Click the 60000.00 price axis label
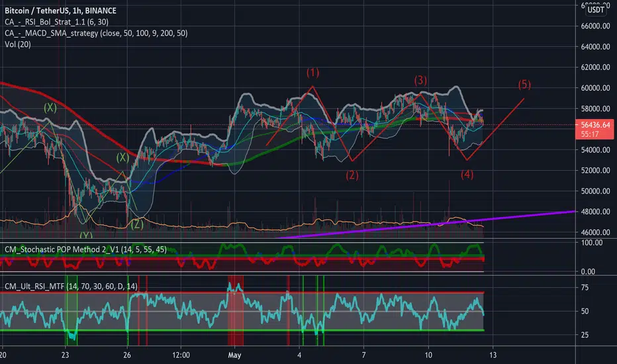This screenshot has height=364, width=617. (595, 88)
